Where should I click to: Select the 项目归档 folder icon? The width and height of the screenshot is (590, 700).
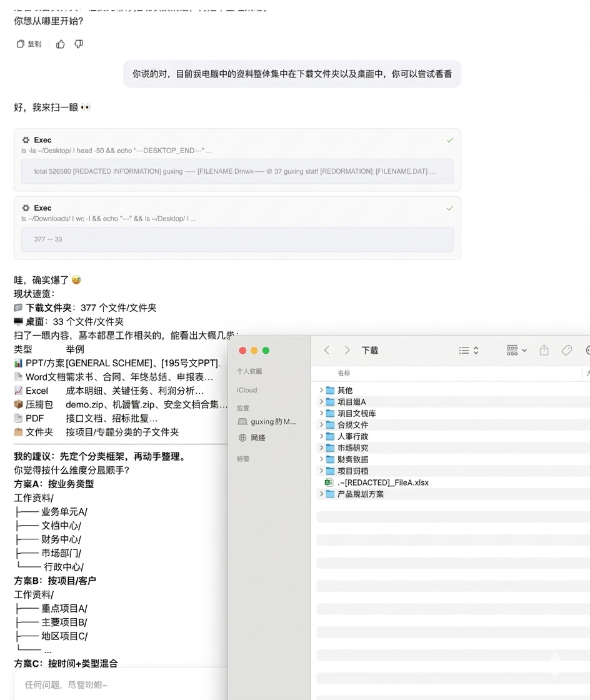(x=330, y=471)
